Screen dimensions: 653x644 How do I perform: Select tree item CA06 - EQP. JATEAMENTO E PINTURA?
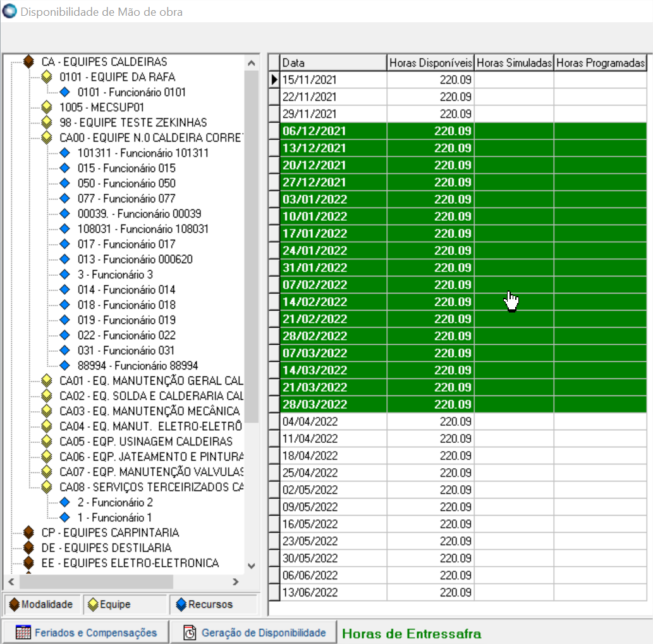pyautogui.click(x=152, y=456)
